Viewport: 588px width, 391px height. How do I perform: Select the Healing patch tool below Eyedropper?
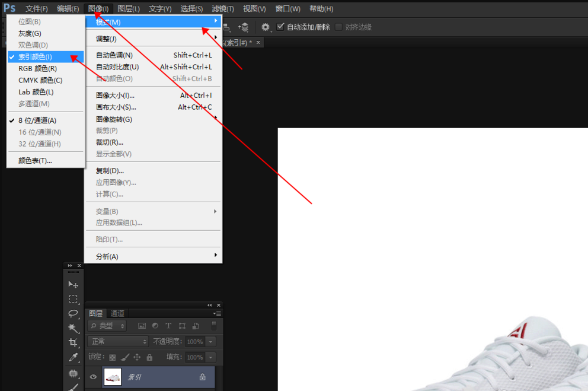click(73, 373)
